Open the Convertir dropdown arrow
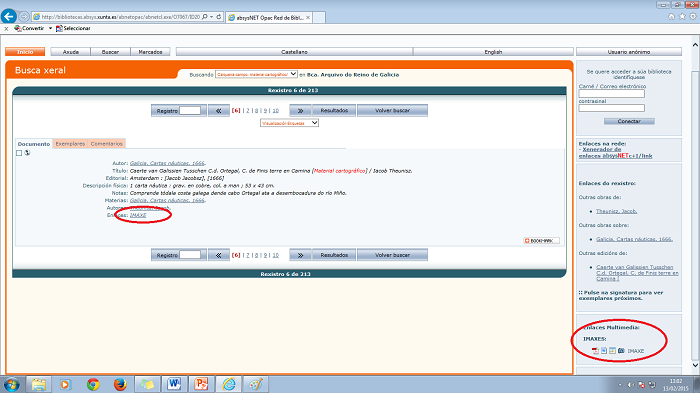 50,28
